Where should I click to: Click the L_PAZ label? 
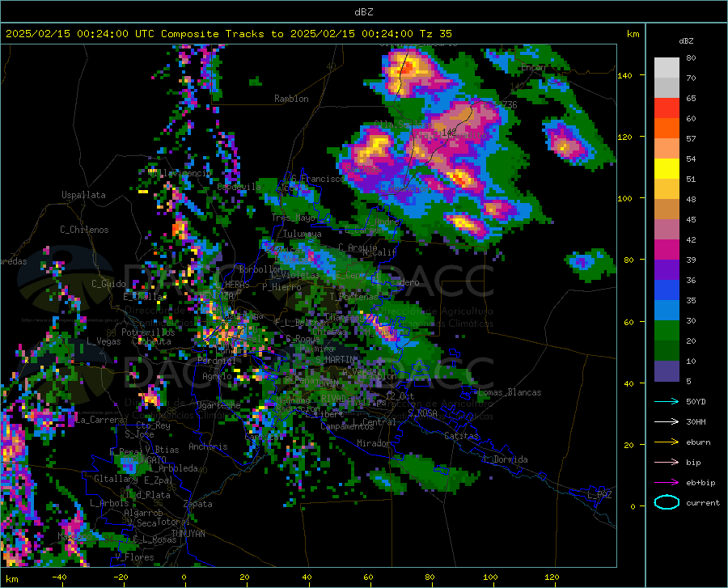(x=599, y=495)
